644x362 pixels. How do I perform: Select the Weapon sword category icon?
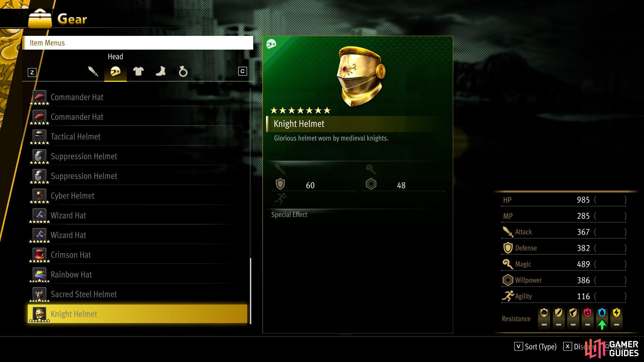(93, 71)
